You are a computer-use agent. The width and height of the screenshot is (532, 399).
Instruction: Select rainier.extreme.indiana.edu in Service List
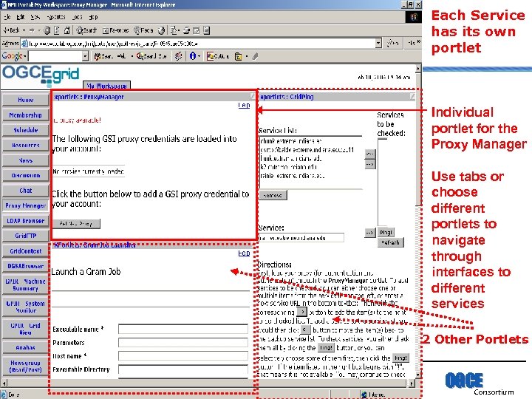(x=293, y=176)
